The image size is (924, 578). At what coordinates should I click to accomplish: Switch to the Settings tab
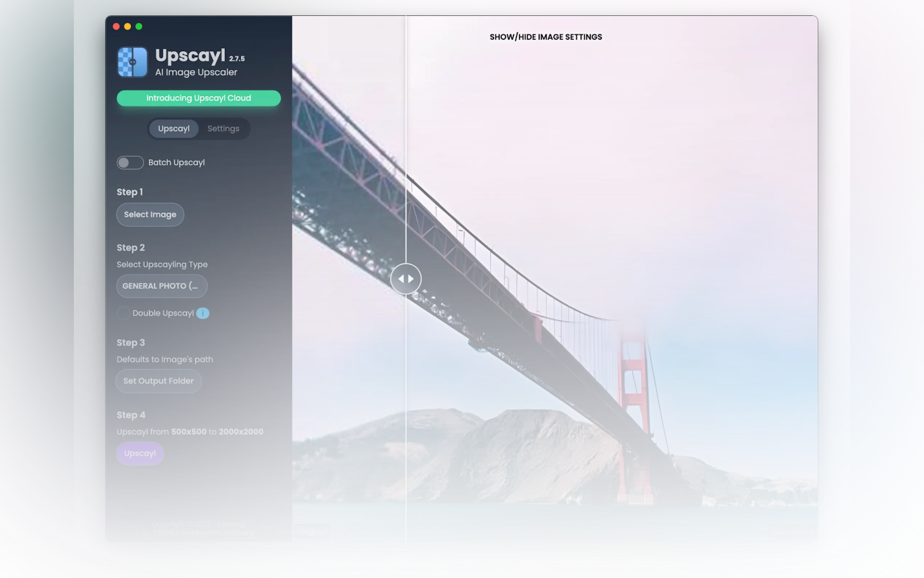[x=223, y=128]
